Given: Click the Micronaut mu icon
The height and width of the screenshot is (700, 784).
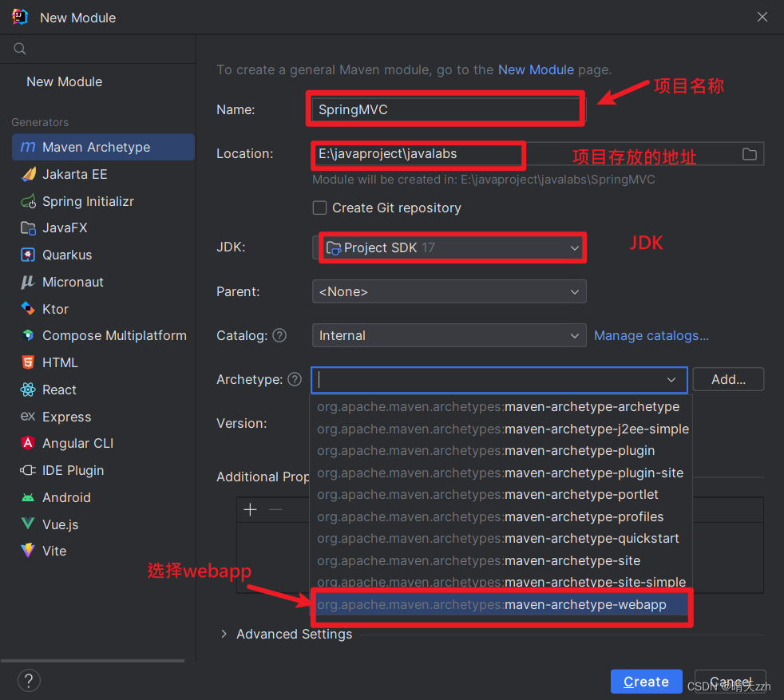Looking at the screenshot, I should pyautogui.click(x=28, y=282).
